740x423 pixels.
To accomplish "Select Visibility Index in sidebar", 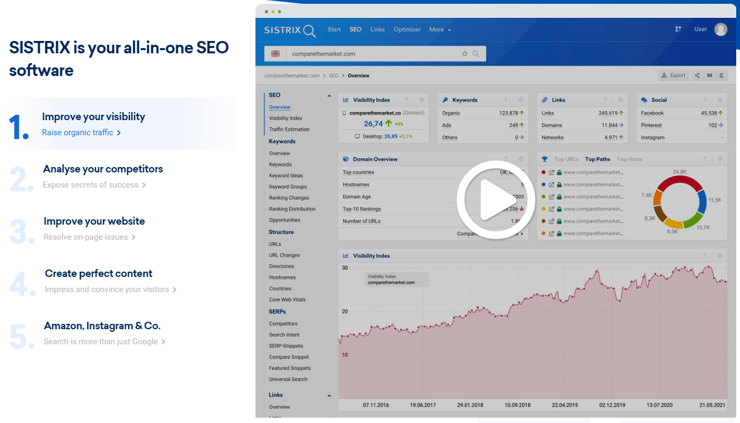I will pos(285,118).
